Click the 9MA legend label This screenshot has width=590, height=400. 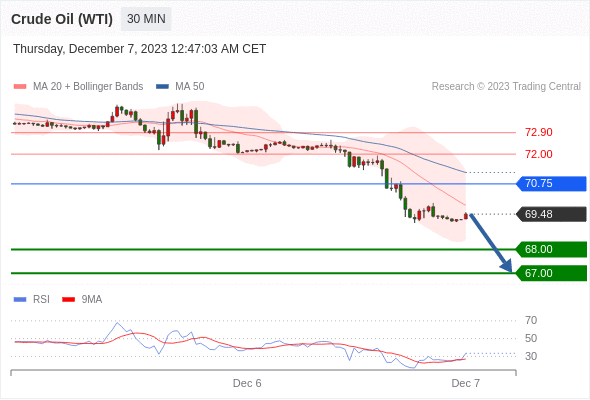click(x=92, y=300)
